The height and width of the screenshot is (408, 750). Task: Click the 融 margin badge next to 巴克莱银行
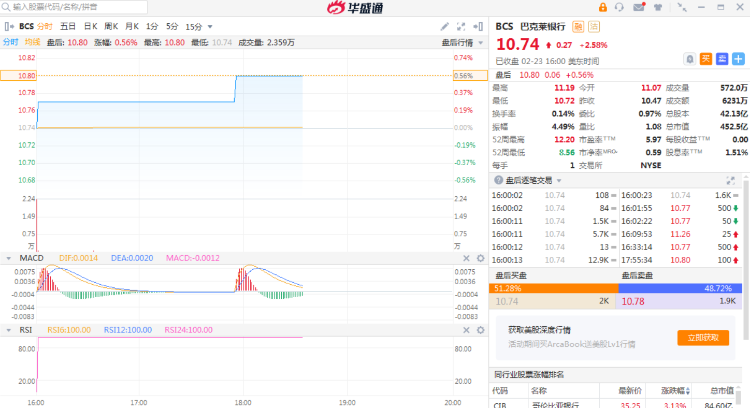[578, 27]
